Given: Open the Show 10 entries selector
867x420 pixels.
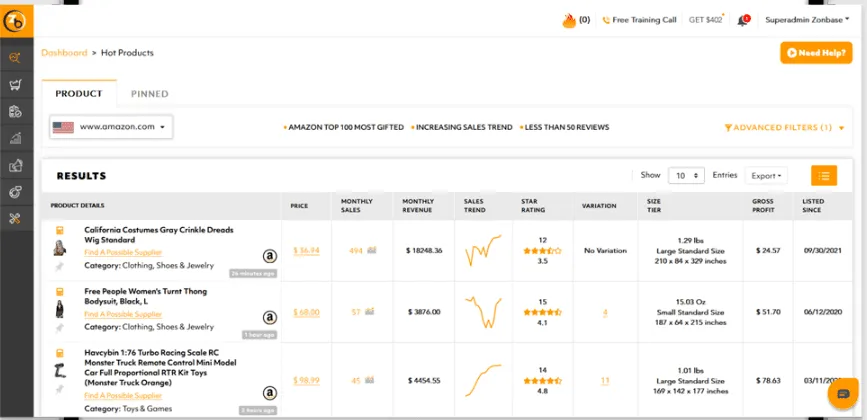Looking at the screenshot, I should (x=686, y=176).
